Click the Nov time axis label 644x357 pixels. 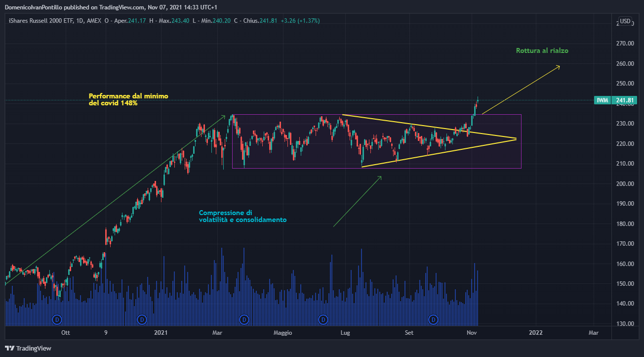coord(472,333)
